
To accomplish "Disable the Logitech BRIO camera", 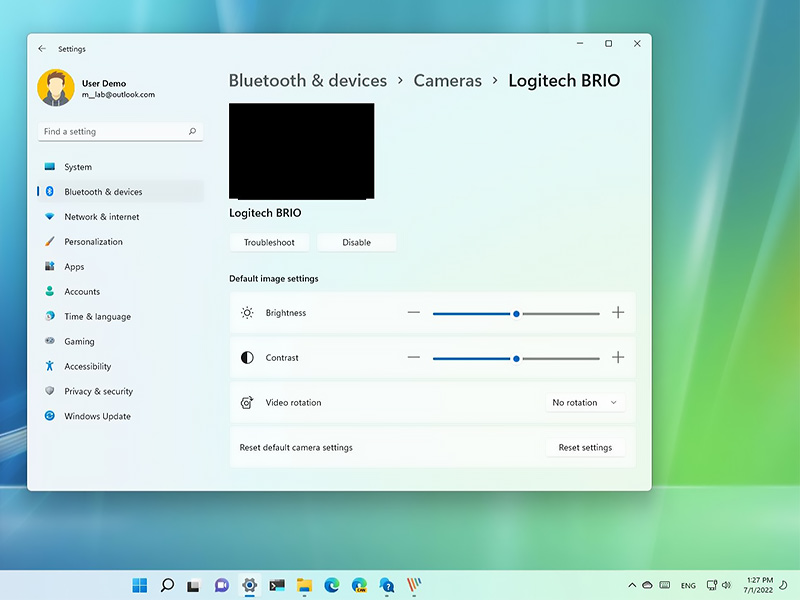I will tap(356, 242).
